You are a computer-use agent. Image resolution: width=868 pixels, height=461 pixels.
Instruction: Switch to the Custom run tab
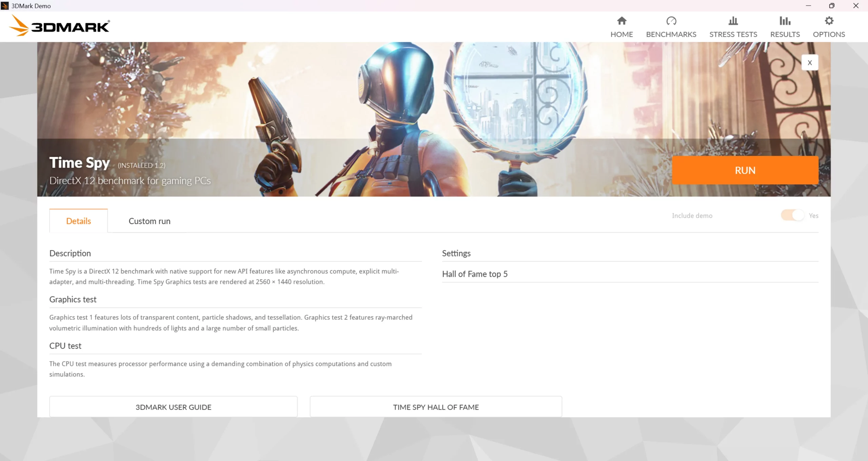point(150,221)
